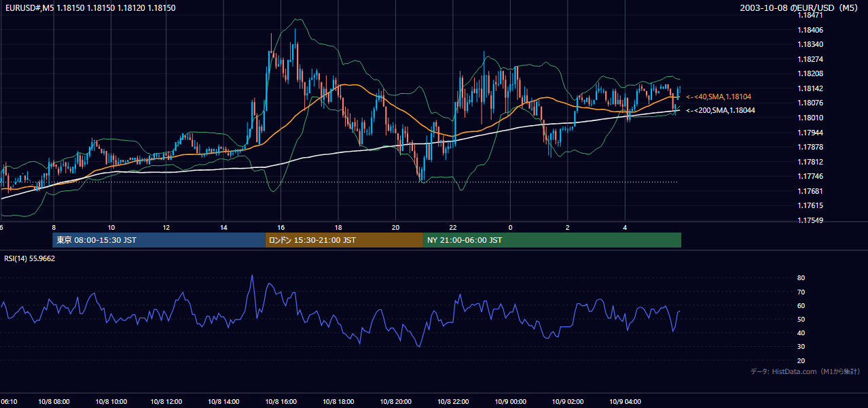Screen dimensions: 868x408
Task: Click the 10/8 18:00 date label
Action: coord(338,402)
